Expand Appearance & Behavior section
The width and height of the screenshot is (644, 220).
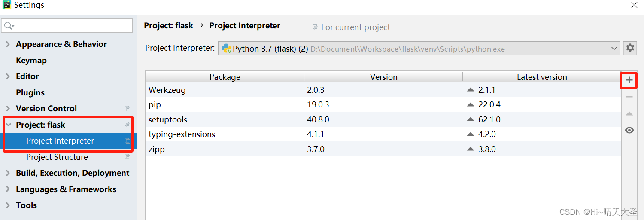(x=8, y=44)
